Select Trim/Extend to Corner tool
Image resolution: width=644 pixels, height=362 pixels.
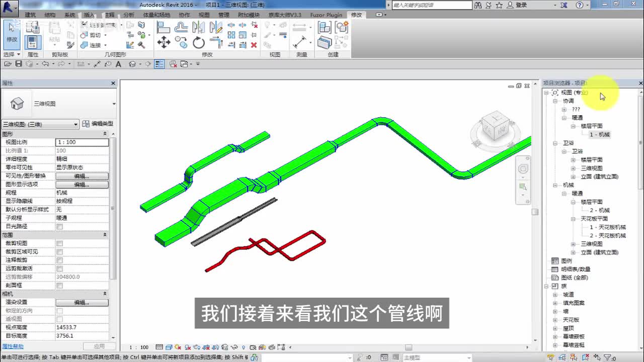[x=216, y=43]
